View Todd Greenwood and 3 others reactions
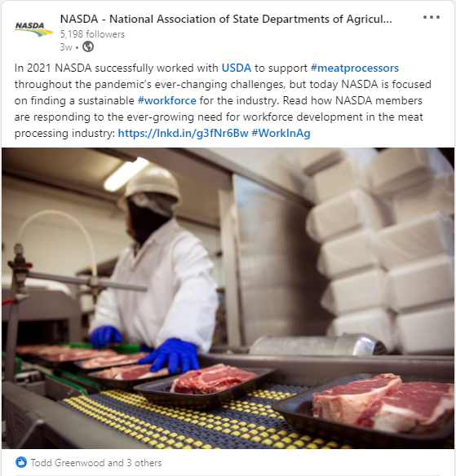This screenshot has height=476, width=456. pyautogui.click(x=96, y=463)
